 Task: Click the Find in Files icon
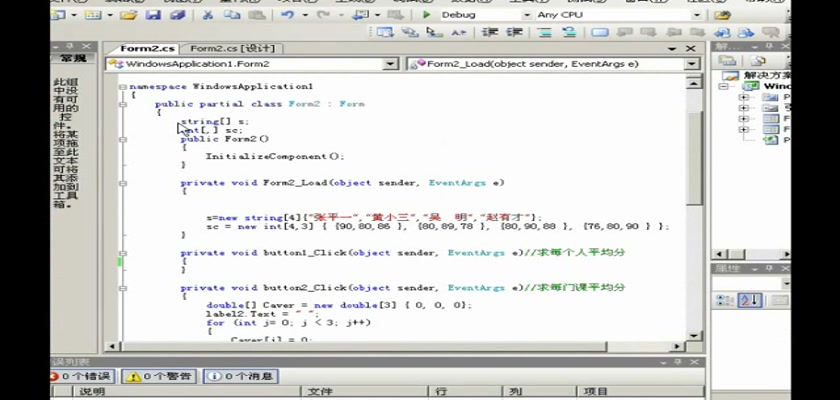pyautogui.click(x=722, y=15)
